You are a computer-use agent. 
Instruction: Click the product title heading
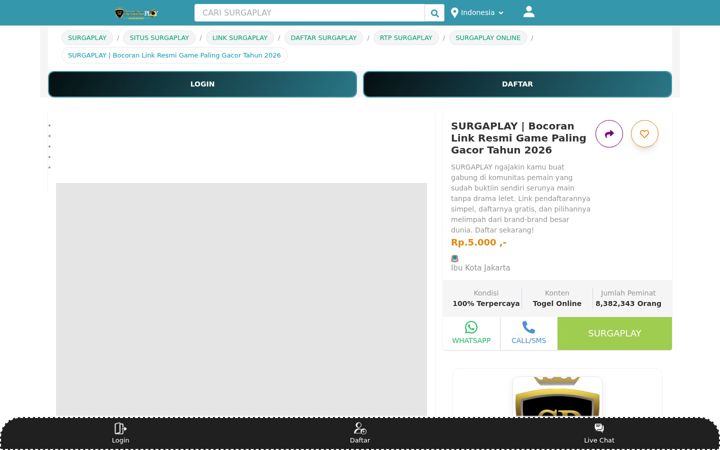[518, 138]
